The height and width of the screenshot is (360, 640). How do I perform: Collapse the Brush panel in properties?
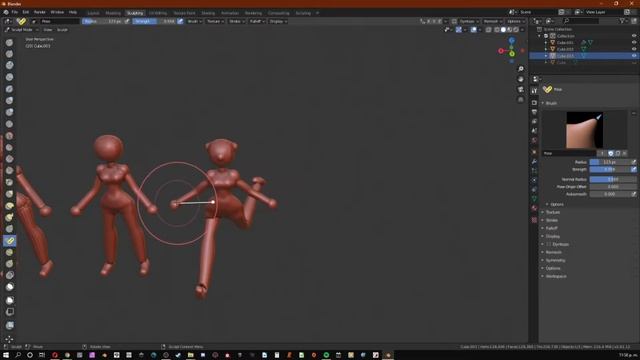550,103
